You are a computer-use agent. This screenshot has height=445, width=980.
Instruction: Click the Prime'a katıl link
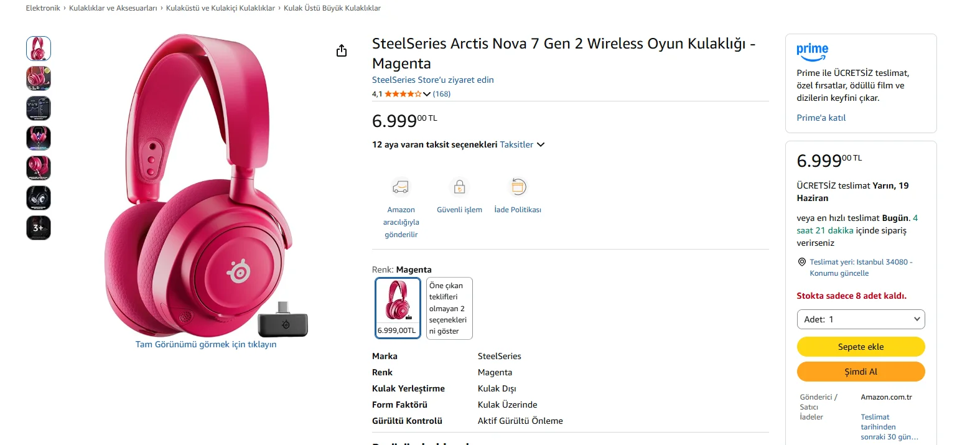(x=821, y=118)
